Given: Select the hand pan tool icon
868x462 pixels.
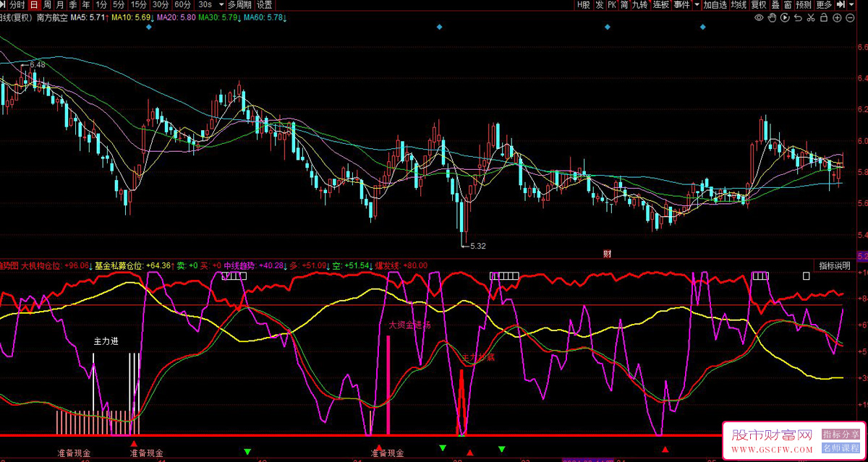Looking at the screenshot, I should (772, 17).
